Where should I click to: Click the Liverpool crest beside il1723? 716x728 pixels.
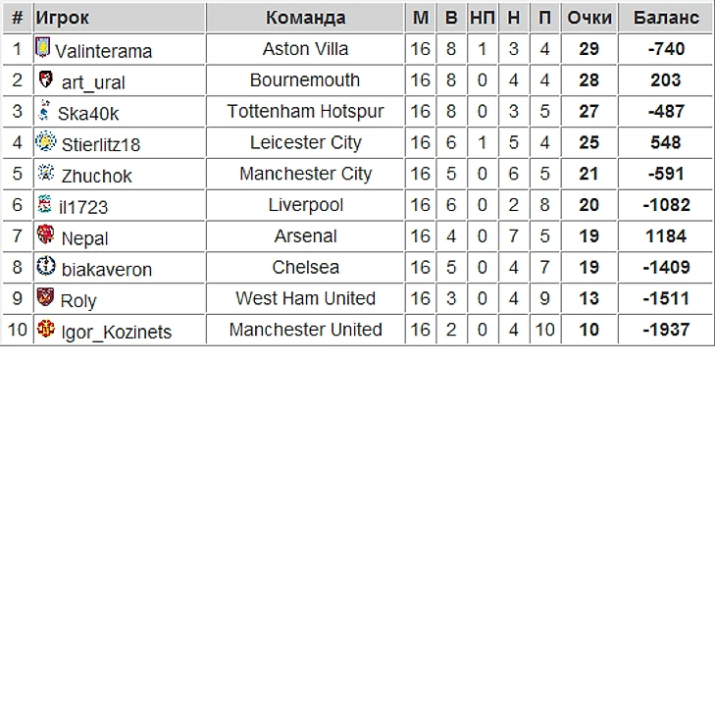(44, 203)
